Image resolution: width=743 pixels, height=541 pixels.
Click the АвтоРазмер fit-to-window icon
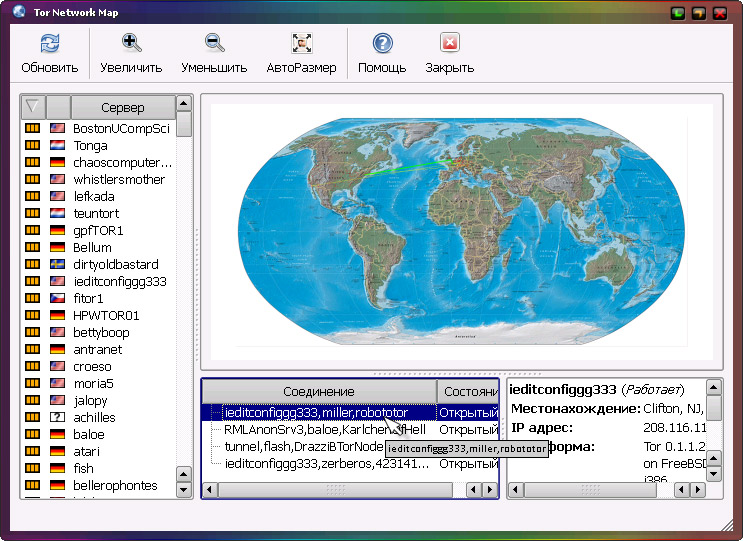tap(301, 43)
